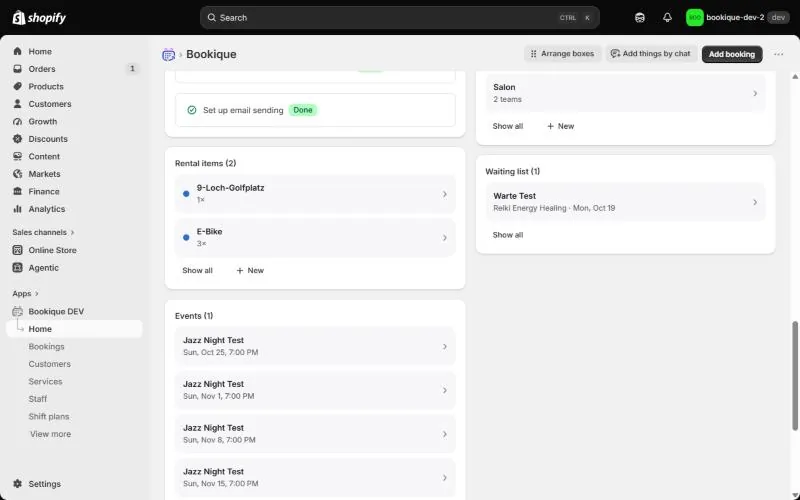Click the blue dot on E-Bike

[186, 238]
